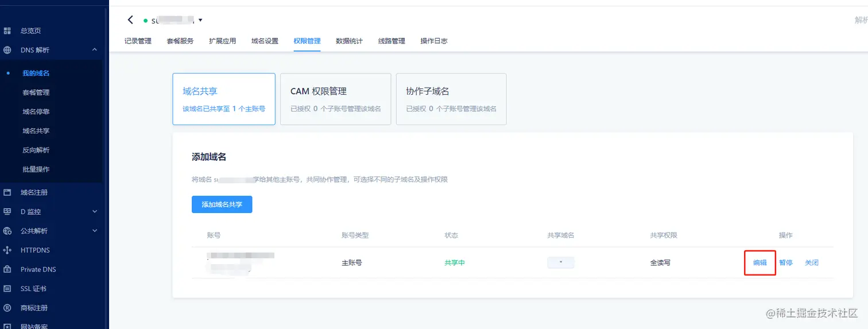Image resolution: width=868 pixels, height=329 pixels.
Task: Click the 账号类型 column header
Action: point(355,235)
